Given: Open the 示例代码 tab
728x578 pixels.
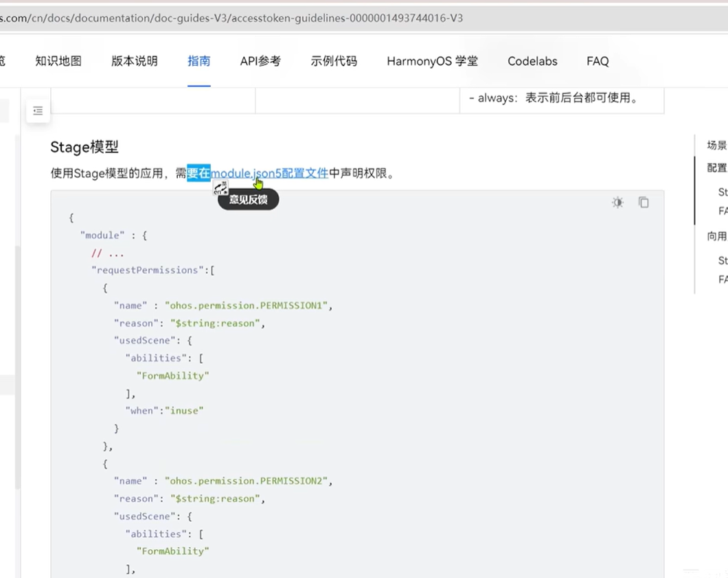Looking at the screenshot, I should [x=334, y=61].
